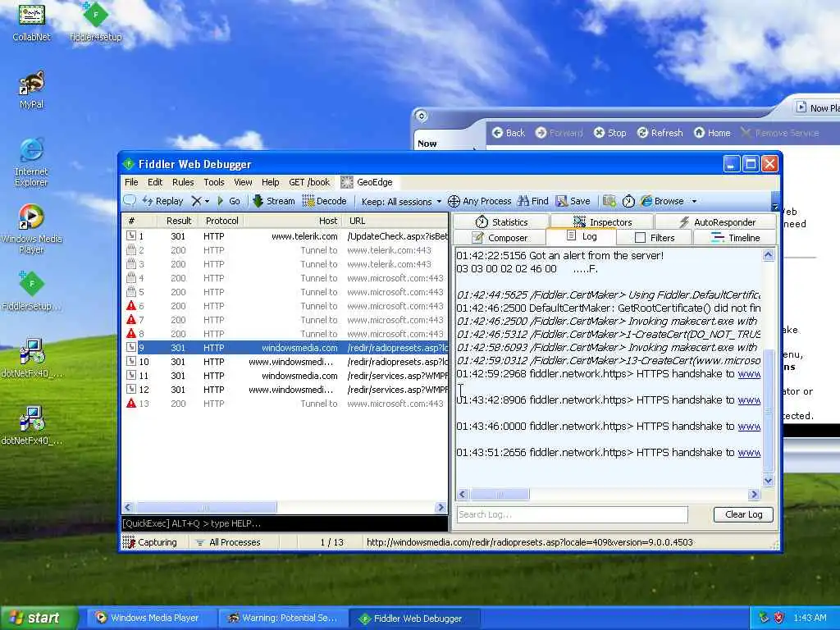Open the Help menu
Screen dimensions: 840x630
coord(270,182)
